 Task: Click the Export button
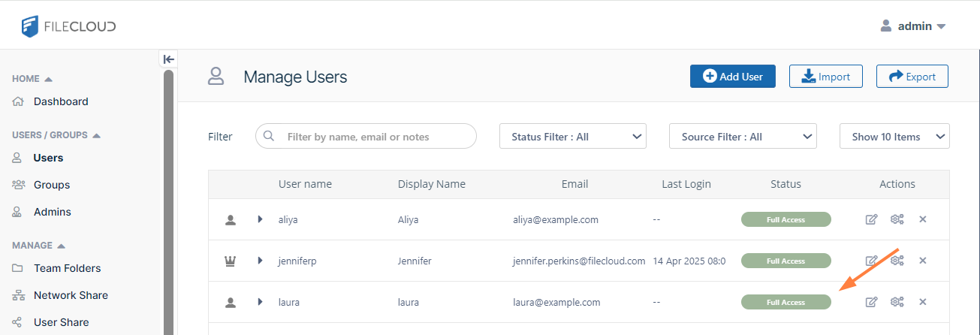coord(912,77)
